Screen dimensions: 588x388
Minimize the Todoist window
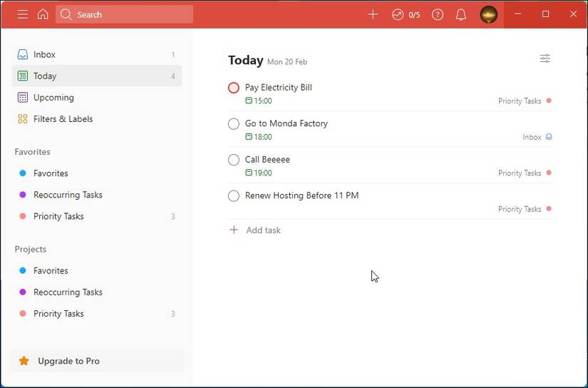point(518,14)
